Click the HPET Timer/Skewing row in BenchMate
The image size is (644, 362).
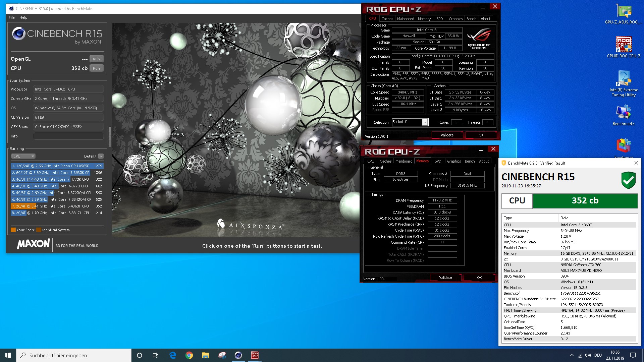pos(569,310)
